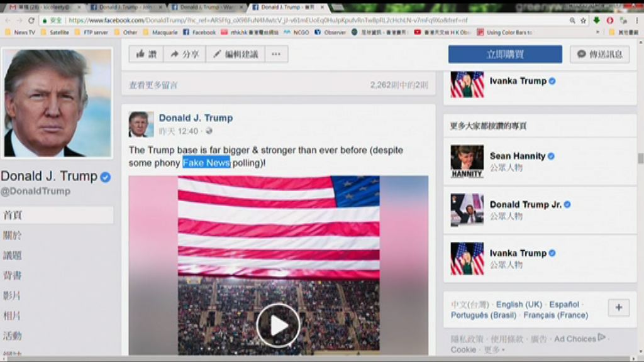Click 查看更多留言 view more comments link
The width and height of the screenshot is (644, 362).
(x=153, y=85)
